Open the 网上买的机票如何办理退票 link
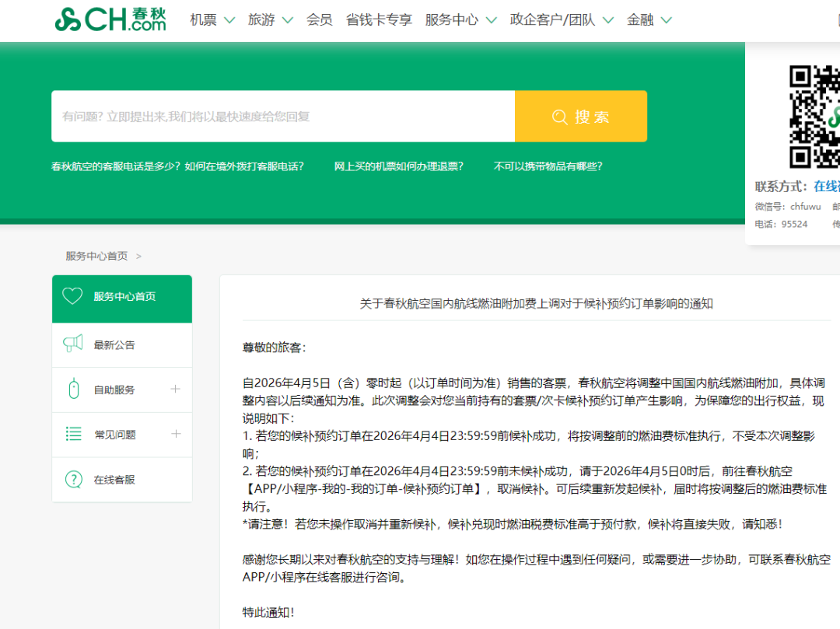 pyautogui.click(x=398, y=166)
